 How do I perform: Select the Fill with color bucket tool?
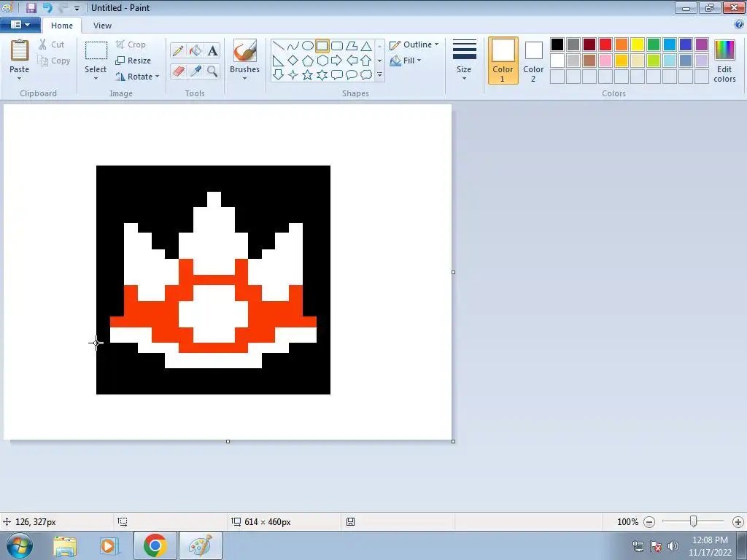(196, 50)
